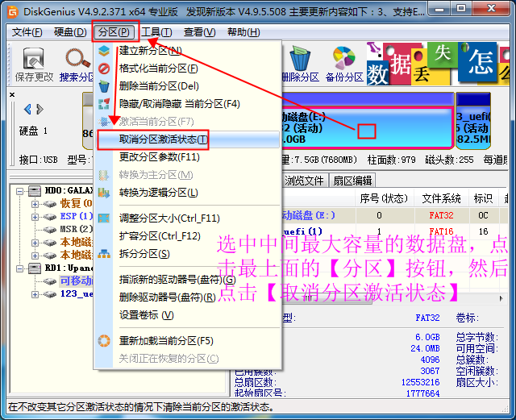This screenshot has height=420, width=516.
Task: Choose 调整分区大小(Ctrl_F11) menu entry
Action: click(x=188, y=218)
